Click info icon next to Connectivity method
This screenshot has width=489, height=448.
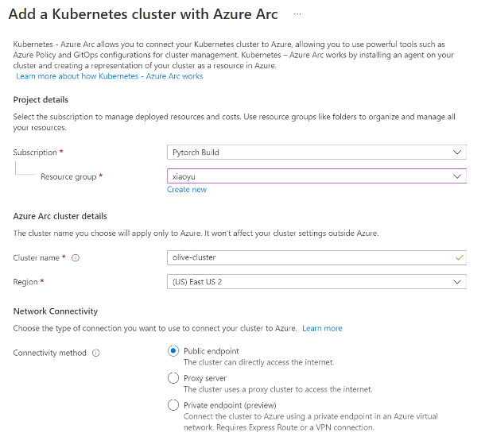[96, 353]
